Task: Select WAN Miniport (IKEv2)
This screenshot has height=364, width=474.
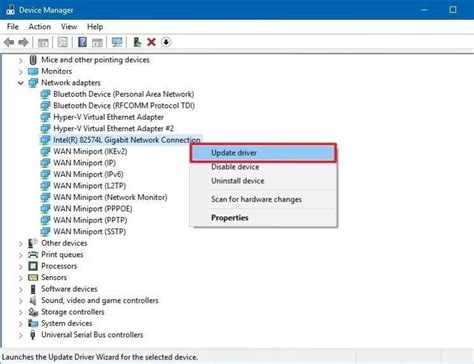Action: pos(90,151)
